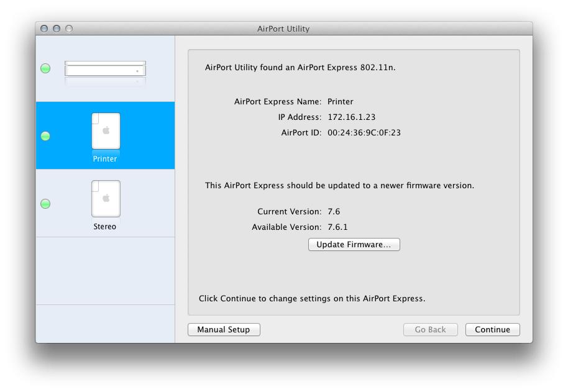This screenshot has width=568, height=392.
Task: Select the Stereo AirPort Express device icon
Action: click(105, 198)
